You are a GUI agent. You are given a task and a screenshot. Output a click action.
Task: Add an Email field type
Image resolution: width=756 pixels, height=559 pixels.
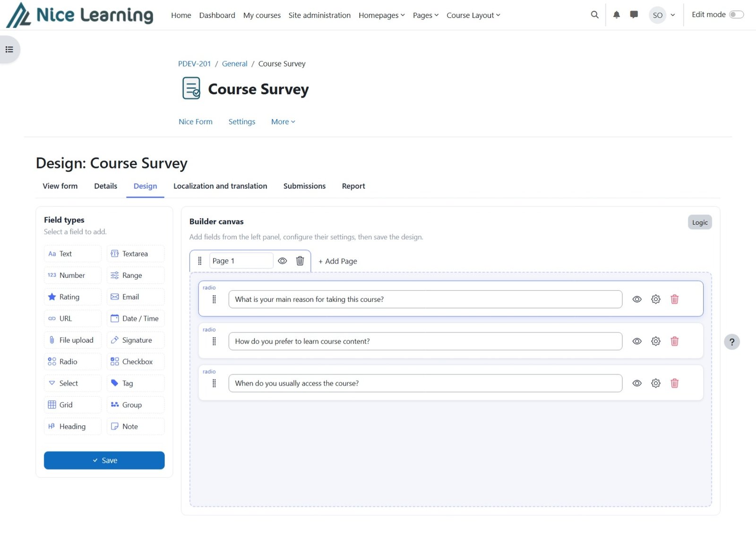pyautogui.click(x=136, y=297)
